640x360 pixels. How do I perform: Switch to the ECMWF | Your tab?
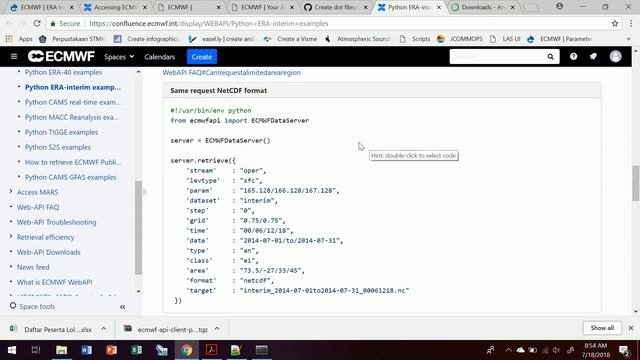click(262, 7)
